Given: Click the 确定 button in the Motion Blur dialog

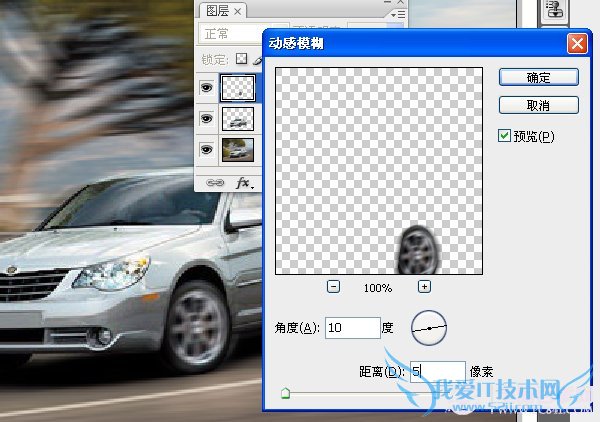Looking at the screenshot, I should 538,78.
